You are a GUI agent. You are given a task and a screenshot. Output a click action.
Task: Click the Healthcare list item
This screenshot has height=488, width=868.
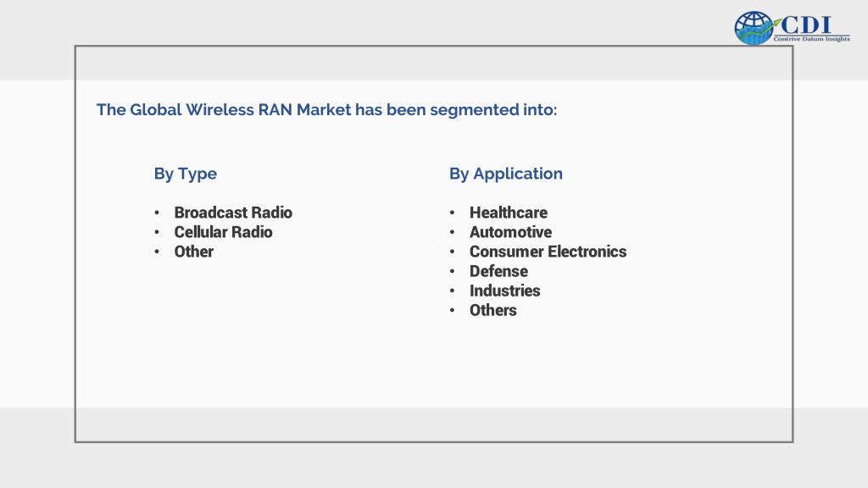(x=509, y=213)
